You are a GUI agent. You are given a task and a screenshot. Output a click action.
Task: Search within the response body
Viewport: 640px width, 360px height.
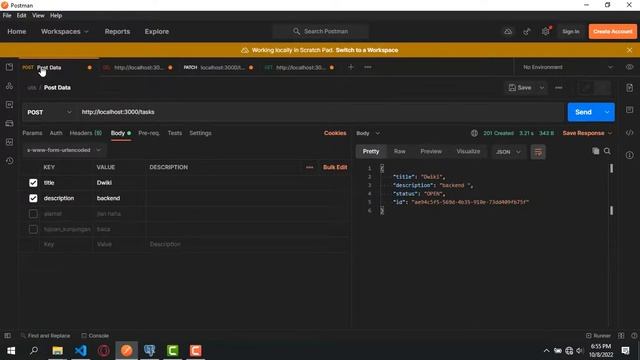607,151
